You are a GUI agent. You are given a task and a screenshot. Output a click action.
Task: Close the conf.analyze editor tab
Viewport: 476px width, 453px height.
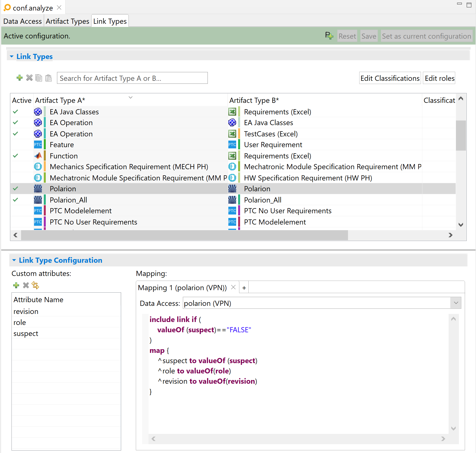[x=59, y=8]
